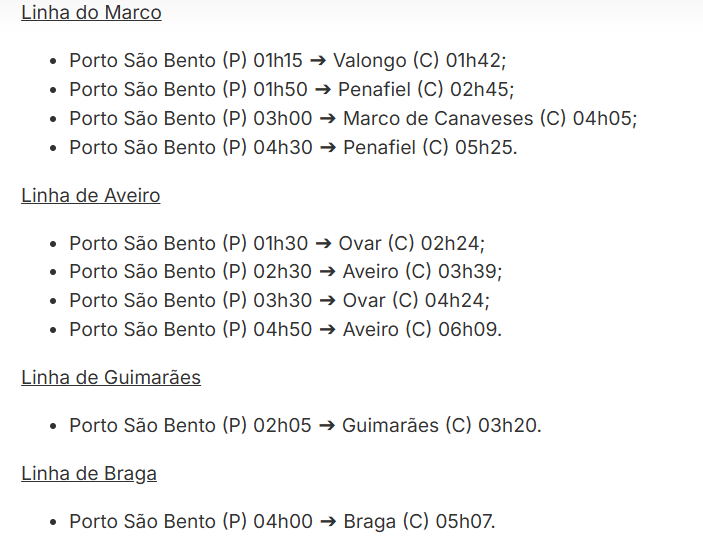Viewport: 703px width, 550px height.
Task: Select the Ovar (C) 04h24 arrival
Action: (x=416, y=301)
